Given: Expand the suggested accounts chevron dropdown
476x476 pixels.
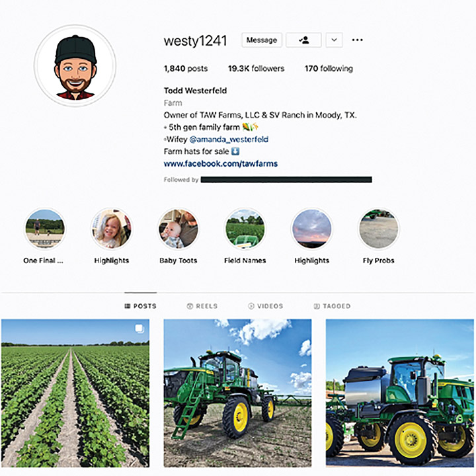Looking at the screenshot, I should click(335, 40).
